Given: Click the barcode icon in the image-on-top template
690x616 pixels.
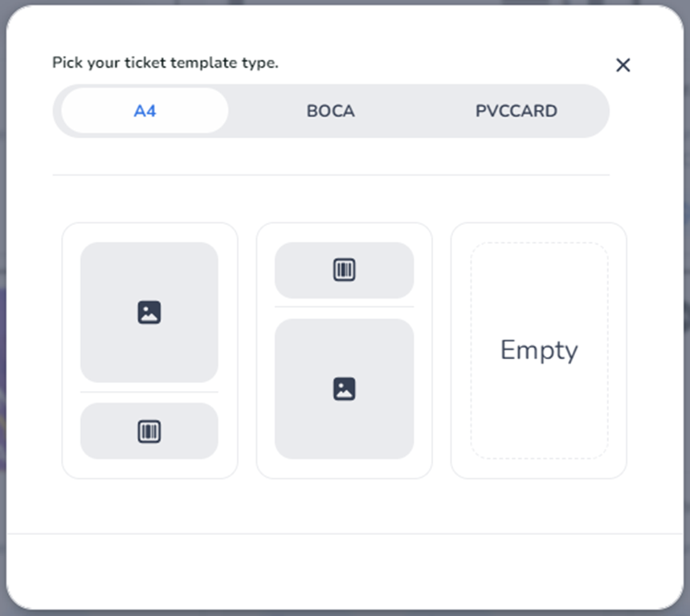Looking at the screenshot, I should (x=149, y=432).
